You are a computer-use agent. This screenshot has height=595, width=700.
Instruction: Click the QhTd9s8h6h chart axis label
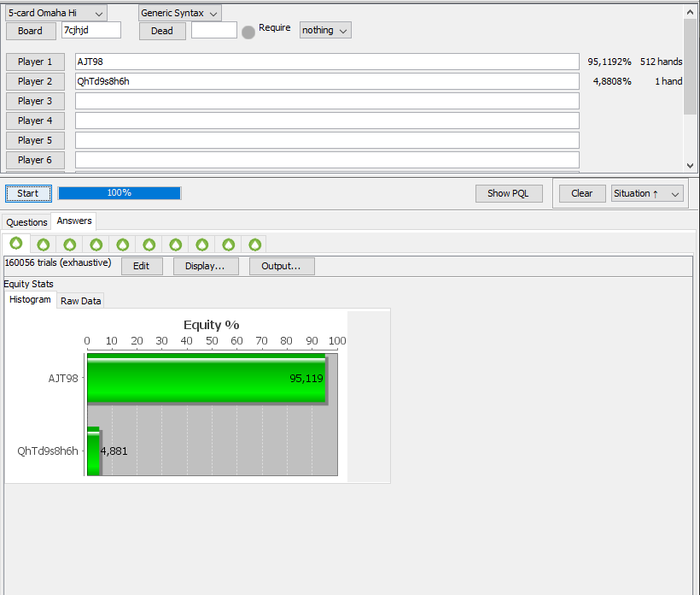pos(48,451)
